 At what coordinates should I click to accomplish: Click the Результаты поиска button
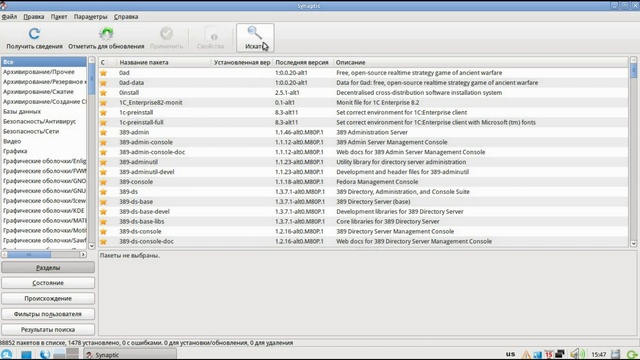[48, 329]
